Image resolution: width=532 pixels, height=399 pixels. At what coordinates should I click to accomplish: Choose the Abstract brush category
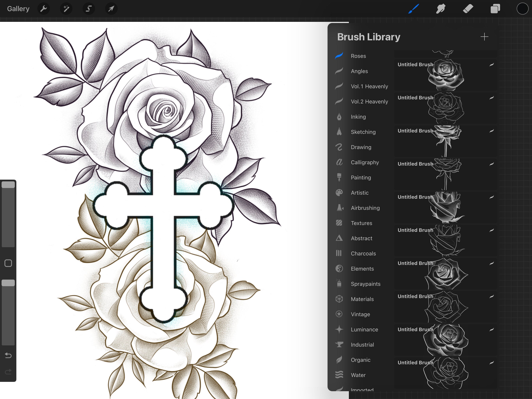361,238
